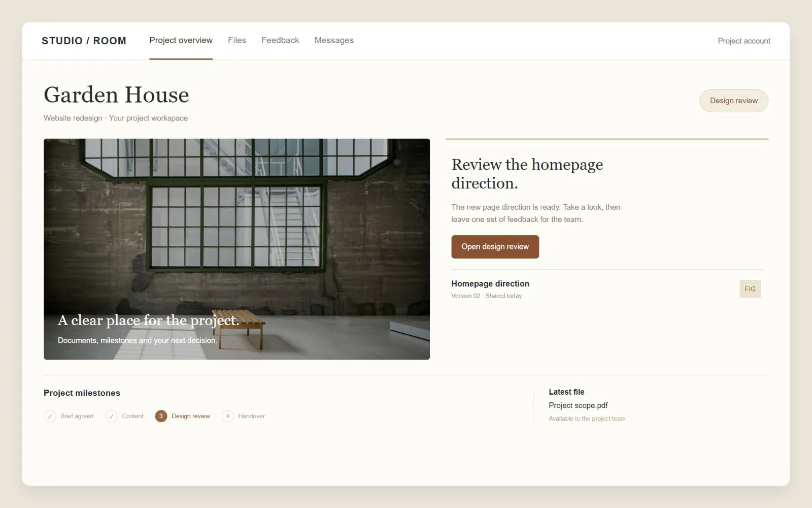812x508 pixels.
Task: Click the Handover milestone label
Action: (251, 416)
